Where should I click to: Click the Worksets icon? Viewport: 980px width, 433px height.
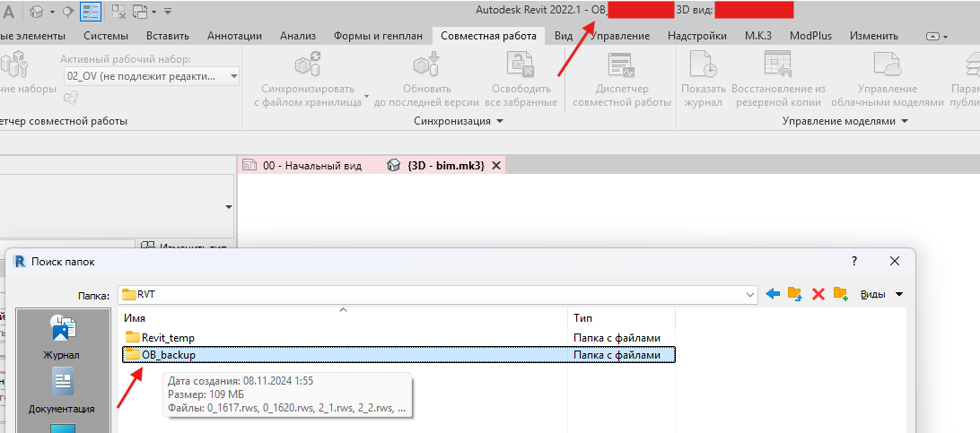pyautogui.click(x=13, y=66)
